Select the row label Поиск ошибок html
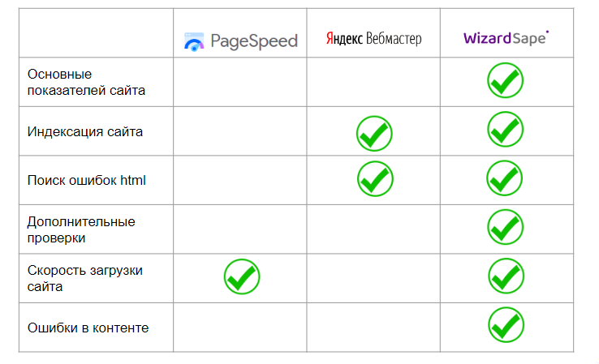 click(86, 180)
